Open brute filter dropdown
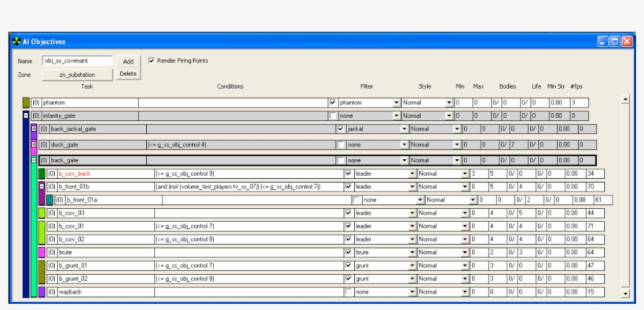 [413, 252]
